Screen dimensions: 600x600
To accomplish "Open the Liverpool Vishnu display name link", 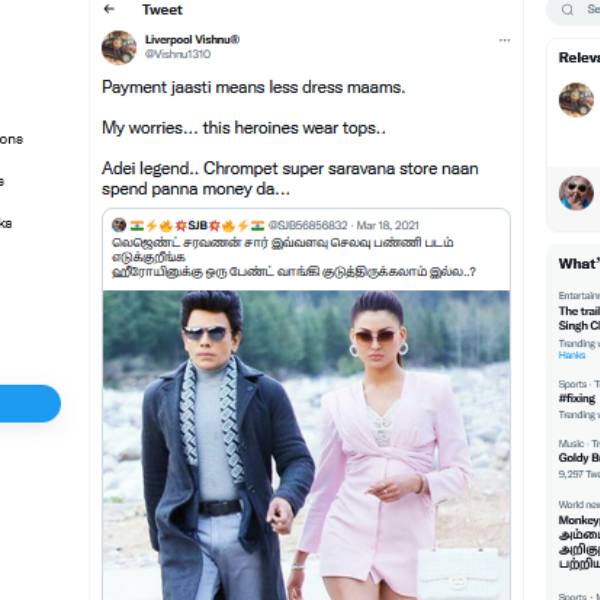I will [x=187, y=40].
